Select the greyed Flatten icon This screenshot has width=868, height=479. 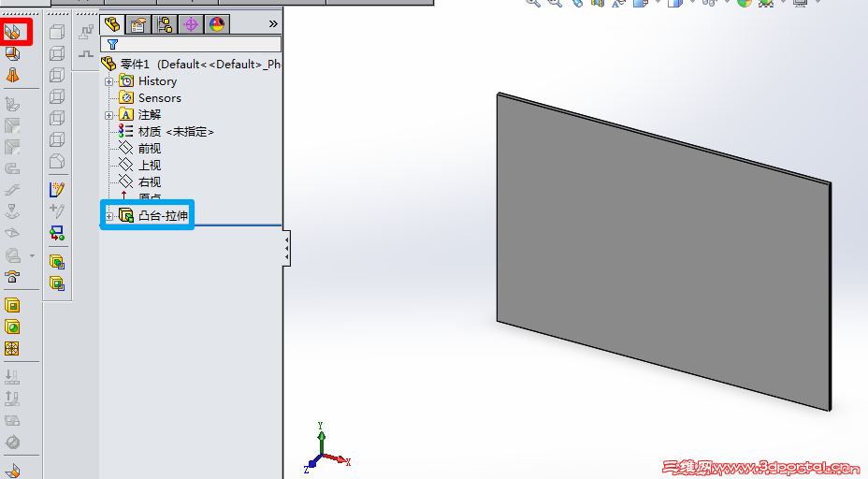12,420
